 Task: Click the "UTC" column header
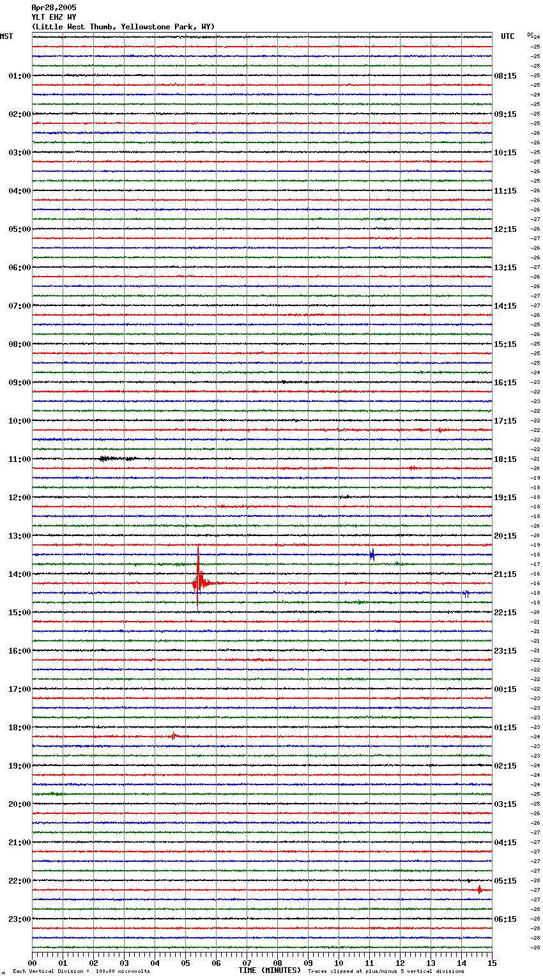(x=508, y=36)
